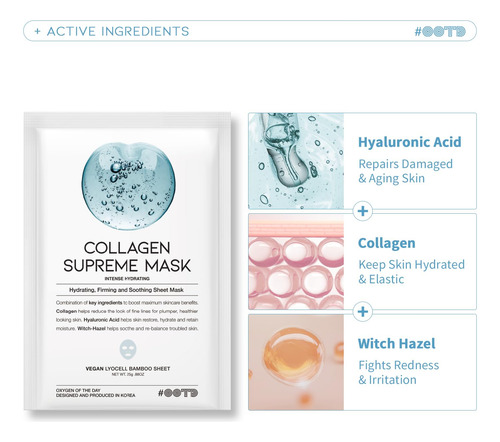Click 'Repairs Damaged & Aging Skin' text
The height and width of the screenshot is (442, 500).
click(406, 171)
